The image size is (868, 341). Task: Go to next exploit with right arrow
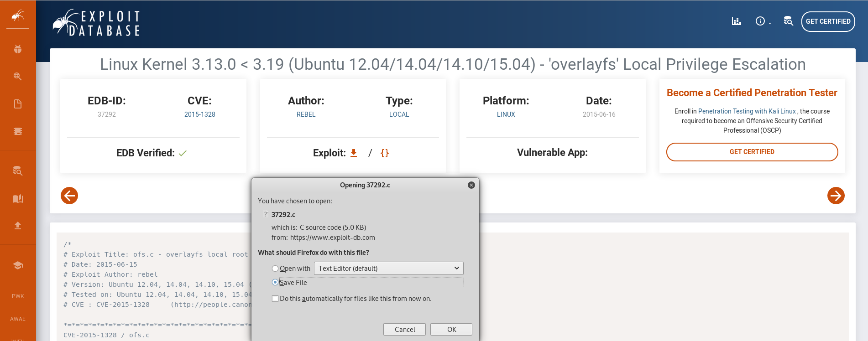pos(836,196)
